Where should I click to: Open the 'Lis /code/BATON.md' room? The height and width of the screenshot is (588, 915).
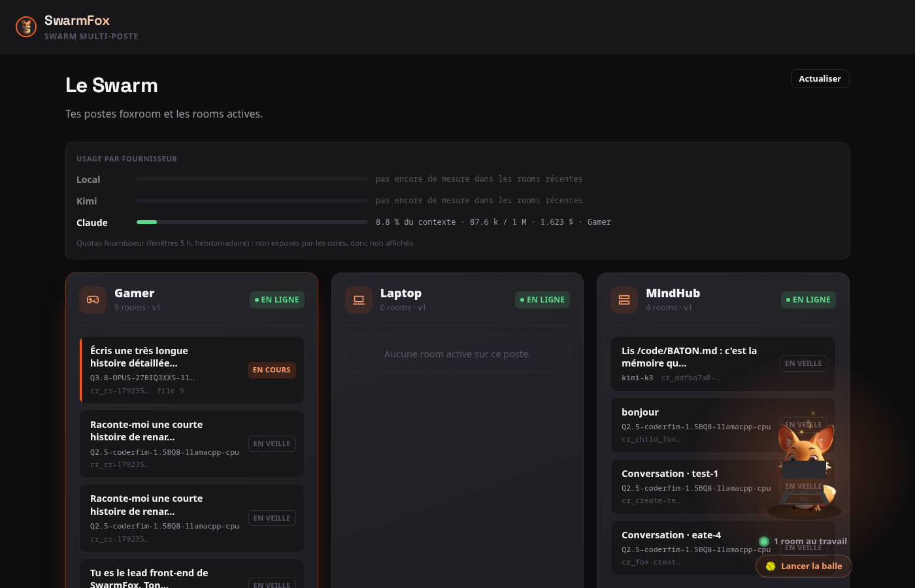click(x=723, y=364)
